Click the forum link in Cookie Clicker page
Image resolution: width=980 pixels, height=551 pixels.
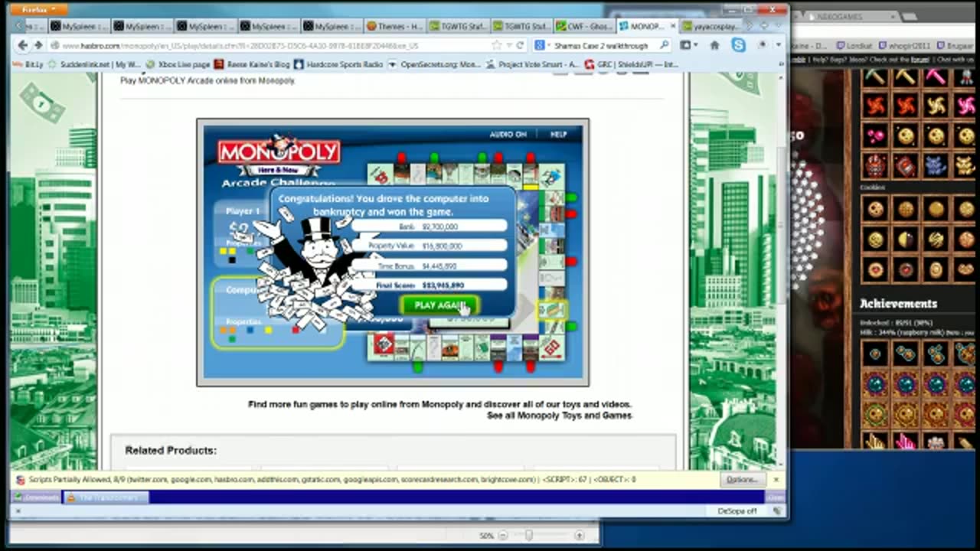click(920, 60)
